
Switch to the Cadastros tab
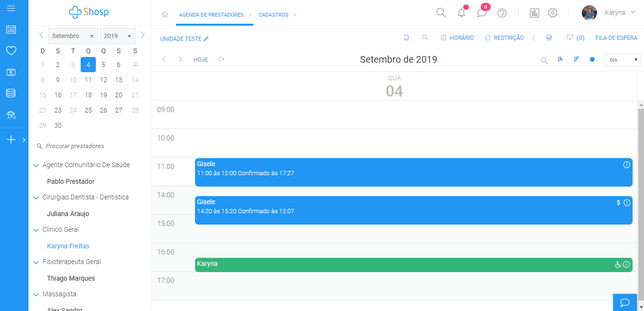273,15
